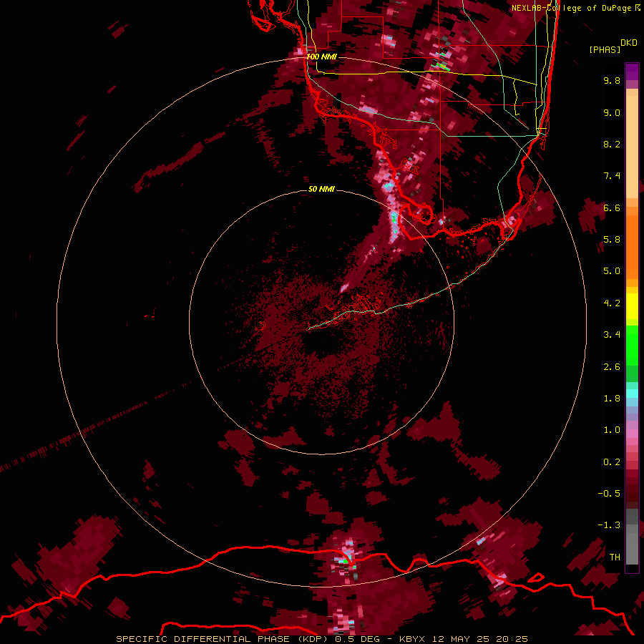The width and height of the screenshot is (644, 644).
Task: Click the 9.8 value on the color scale
Action: pyautogui.click(x=612, y=80)
